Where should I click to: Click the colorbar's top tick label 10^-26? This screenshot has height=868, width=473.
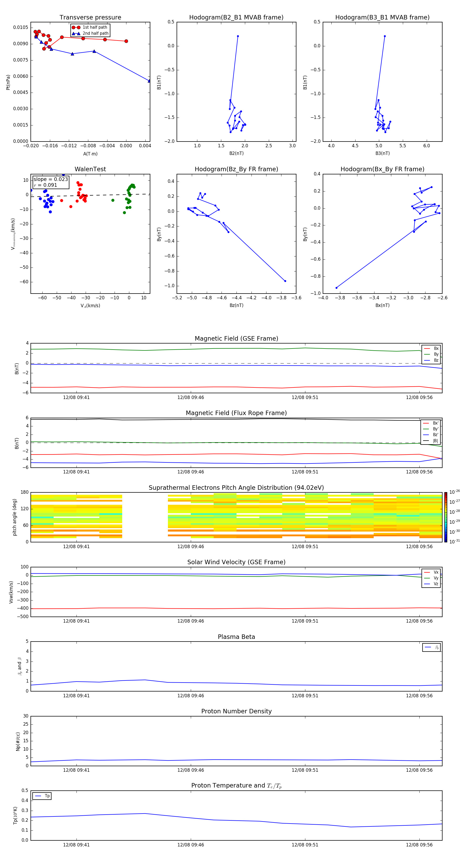coord(455,492)
